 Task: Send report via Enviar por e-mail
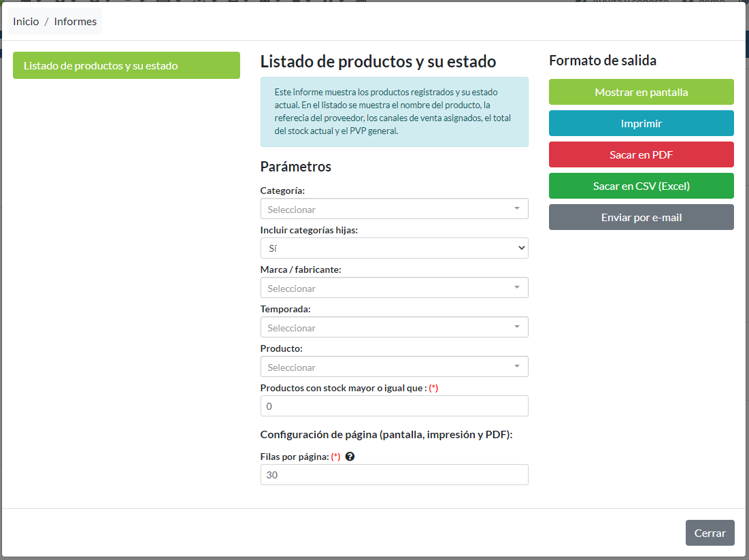(x=641, y=216)
